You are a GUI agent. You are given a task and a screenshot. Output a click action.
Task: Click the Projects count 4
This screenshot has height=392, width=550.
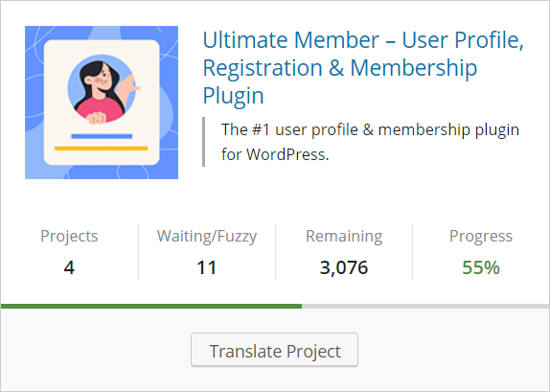69,267
